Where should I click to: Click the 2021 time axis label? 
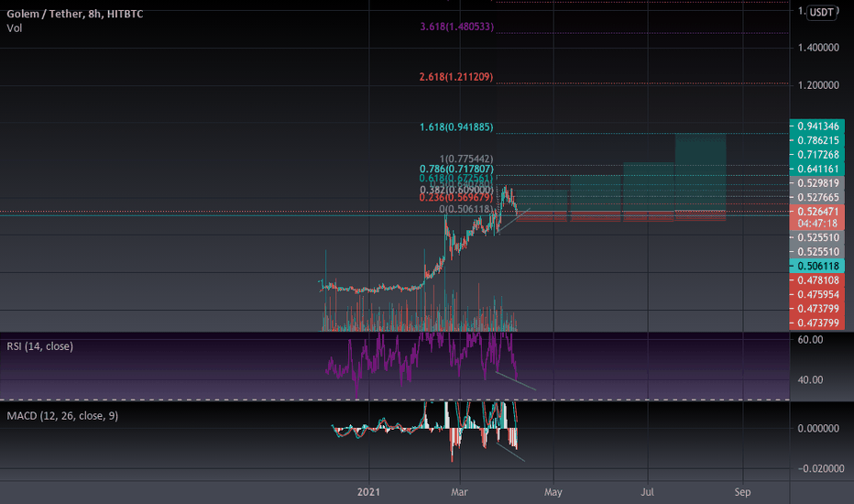368,492
